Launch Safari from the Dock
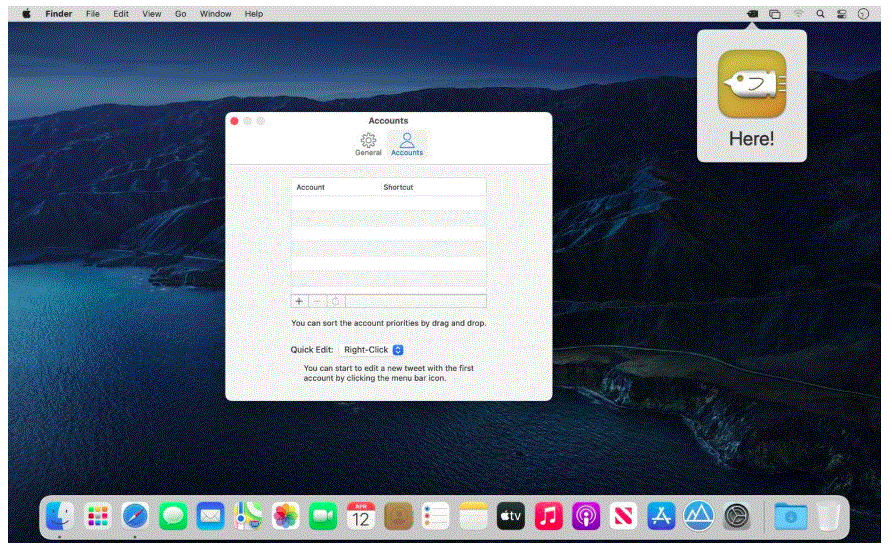This screenshot has width=892, height=555. click(x=135, y=517)
